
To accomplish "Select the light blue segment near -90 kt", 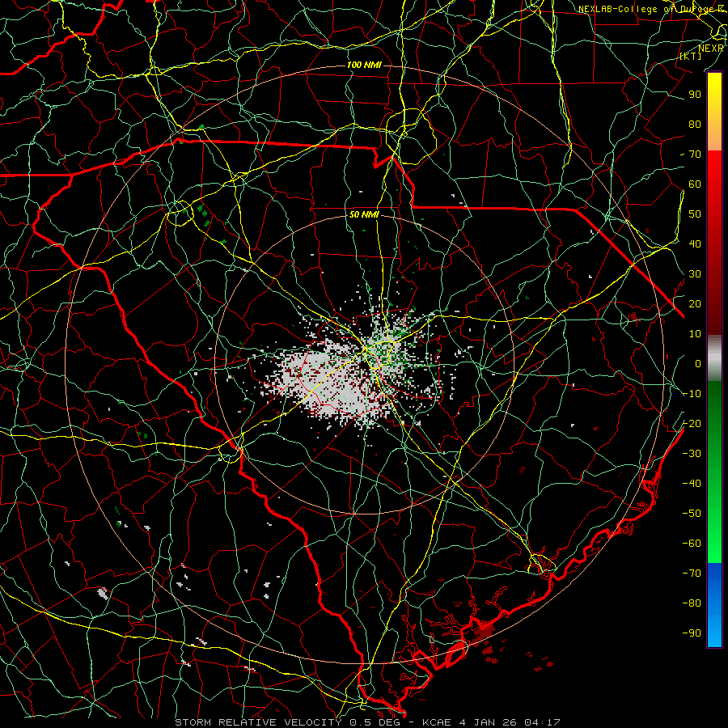I will coord(714,632).
